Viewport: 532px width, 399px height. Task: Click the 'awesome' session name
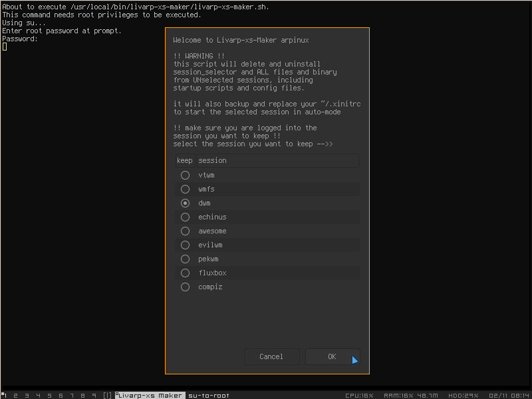(212, 231)
